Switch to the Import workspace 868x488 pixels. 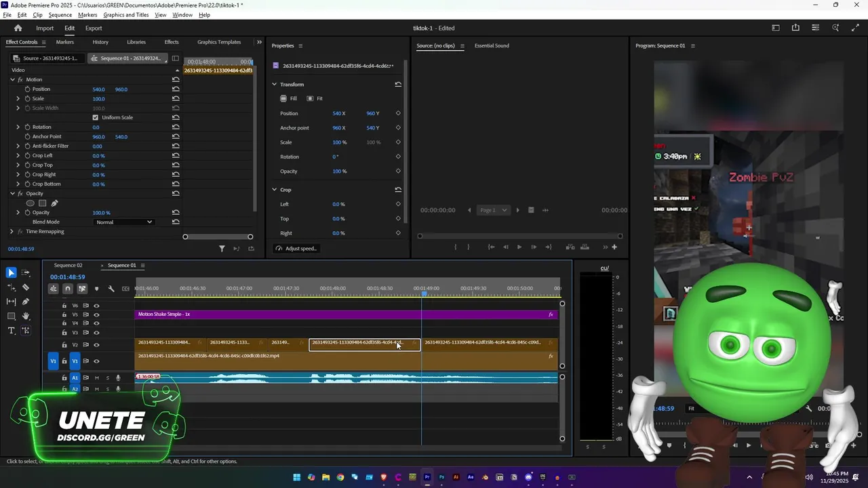tap(45, 28)
